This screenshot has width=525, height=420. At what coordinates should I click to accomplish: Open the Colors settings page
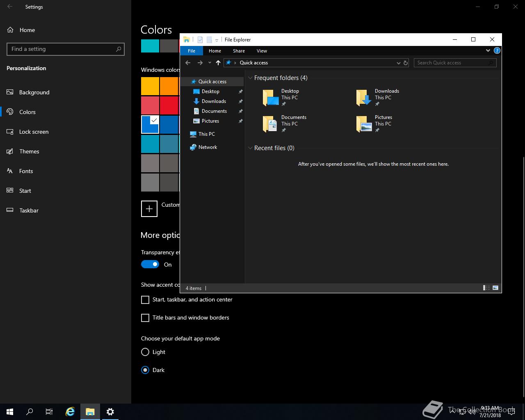(x=66, y=112)
